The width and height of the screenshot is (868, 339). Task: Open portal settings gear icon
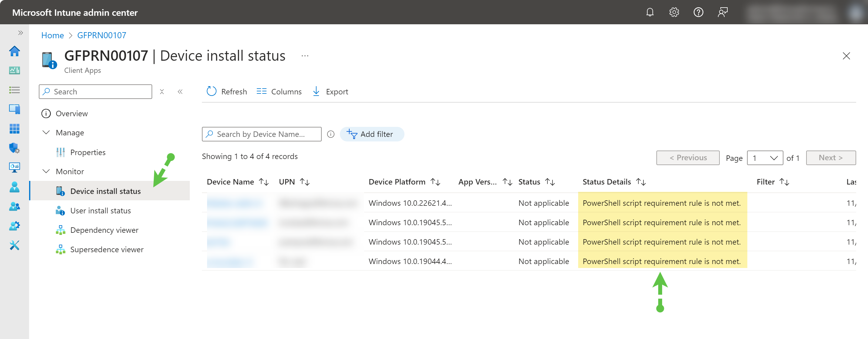coord(674,12)
